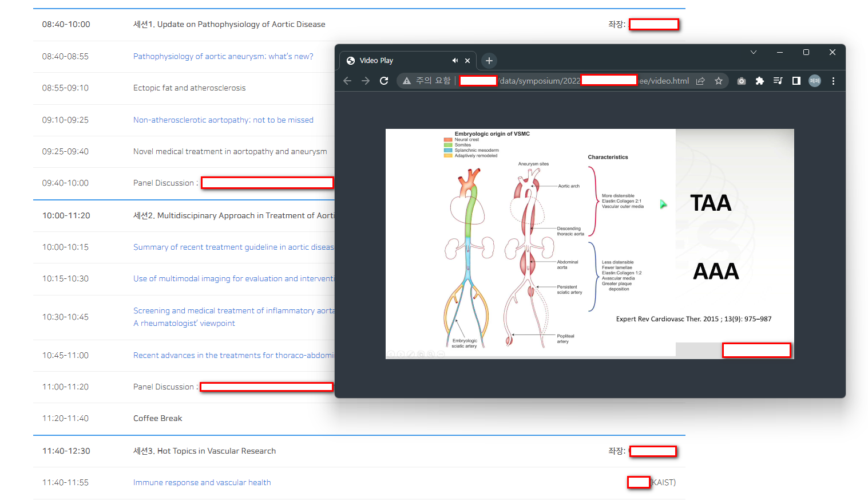Screen dimensions: 868x500
Task: Click the session 1 '좌장:' label
Action: coord(617,24)
